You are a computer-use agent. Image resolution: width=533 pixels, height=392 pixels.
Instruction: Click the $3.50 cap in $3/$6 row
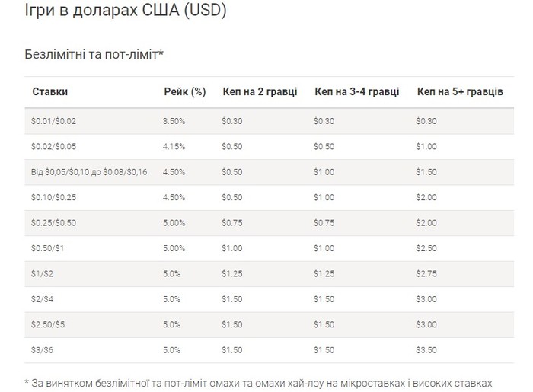click(426, 350)
